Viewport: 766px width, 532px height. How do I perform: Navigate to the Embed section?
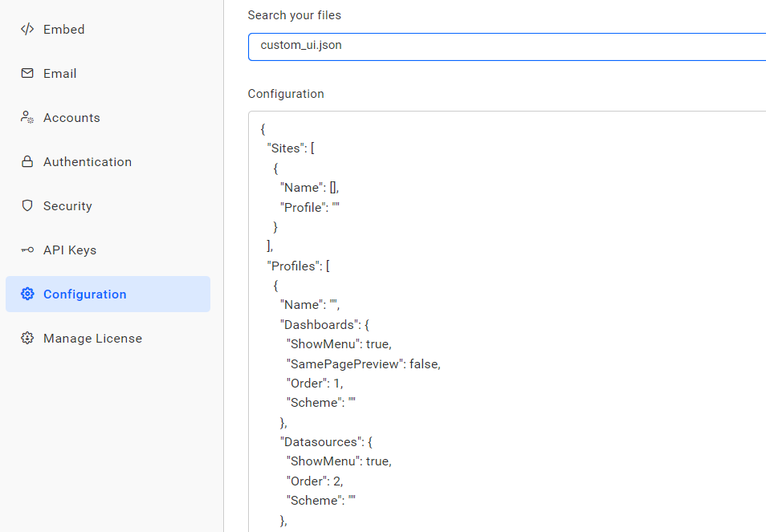pyautogui.click(x=63, y=29)
